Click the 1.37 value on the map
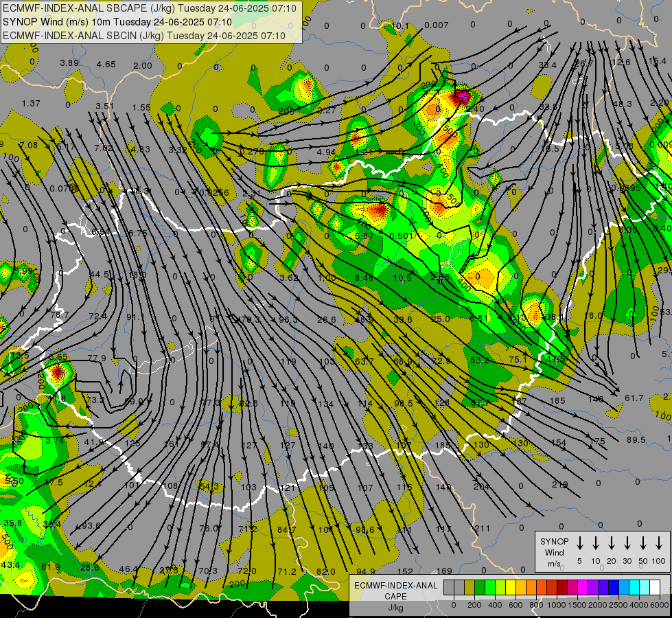Image resolution: width=672 pixels, height=618 pixels. [x=31, y=104]
